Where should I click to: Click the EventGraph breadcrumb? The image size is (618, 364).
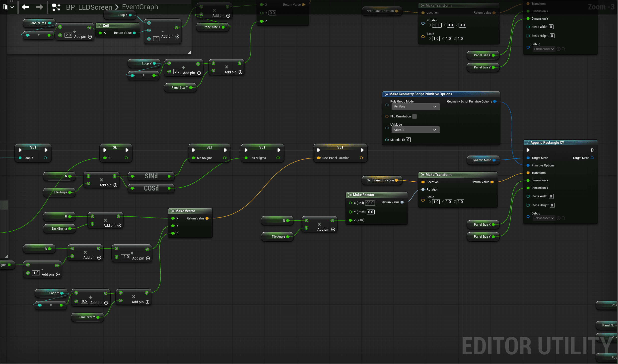(x=140, y=7)
